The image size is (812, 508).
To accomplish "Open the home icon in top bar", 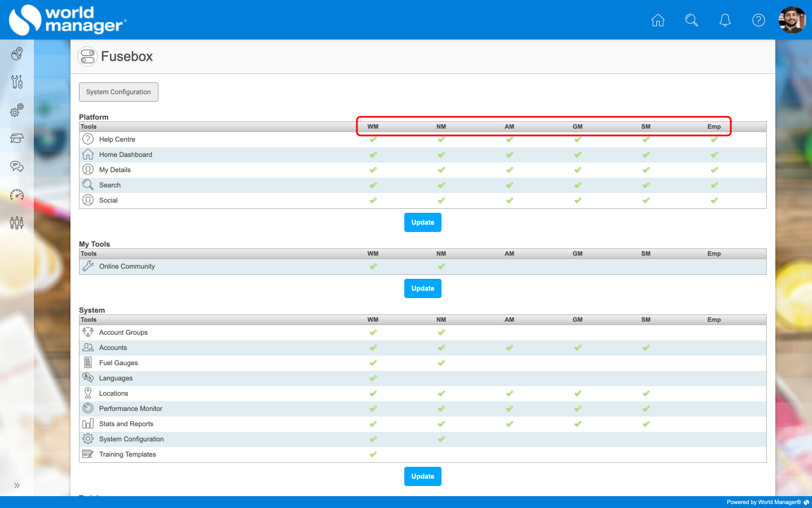I will (658, 20).
